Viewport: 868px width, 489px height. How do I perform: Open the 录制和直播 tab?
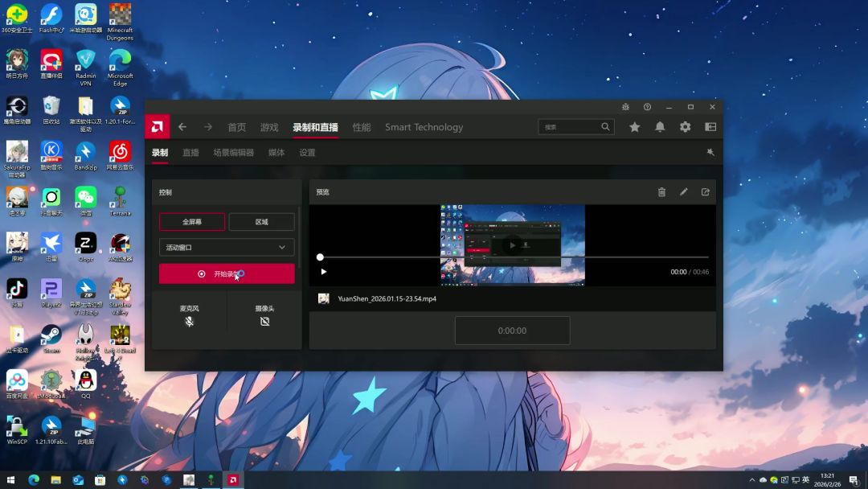click(x=315, y=127)
